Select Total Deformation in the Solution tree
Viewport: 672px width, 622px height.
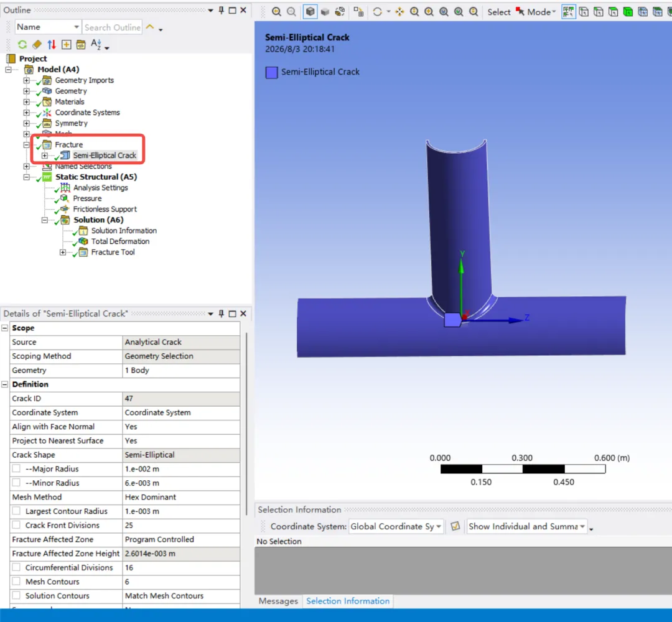120,241
